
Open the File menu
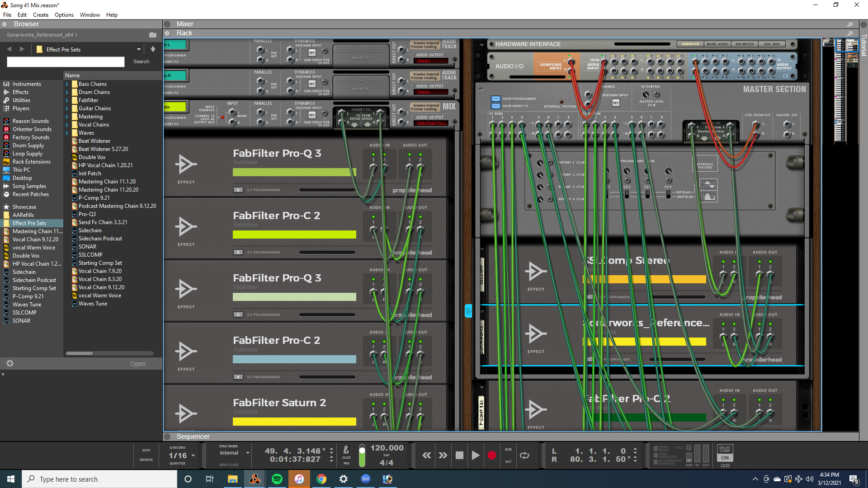click(x=7, y=15)
